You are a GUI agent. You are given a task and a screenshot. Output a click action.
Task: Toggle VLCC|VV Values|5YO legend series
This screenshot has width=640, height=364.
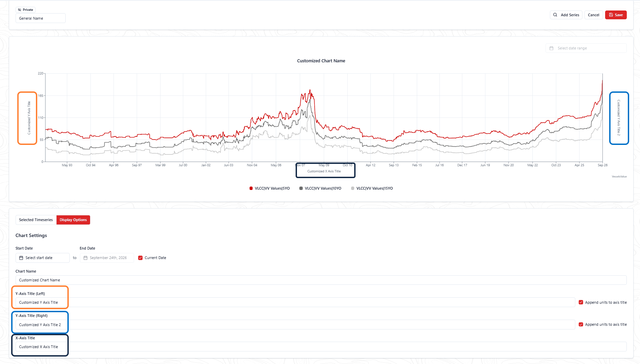(x=270, y=188)
